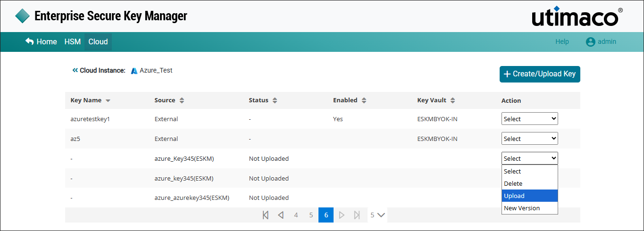644x231 pixels.
Task: Click the utimaco logo
Action: pyautogui.click(x=577, y=16)
